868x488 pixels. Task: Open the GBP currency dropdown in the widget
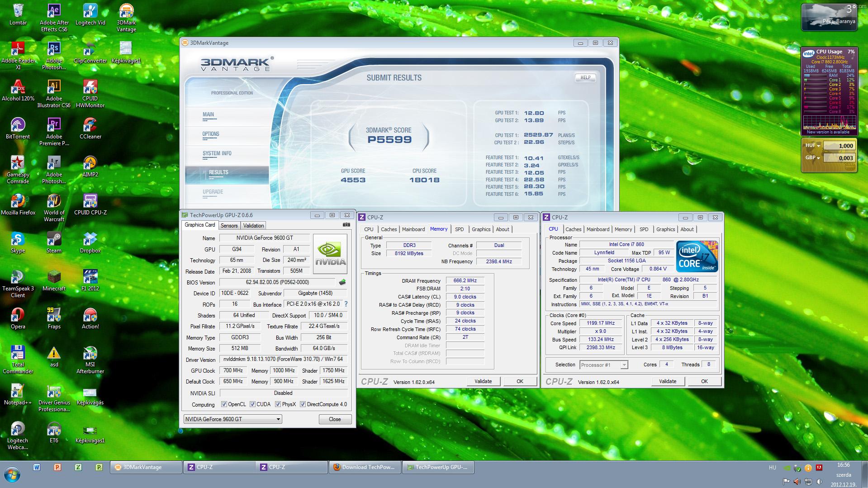813,158
